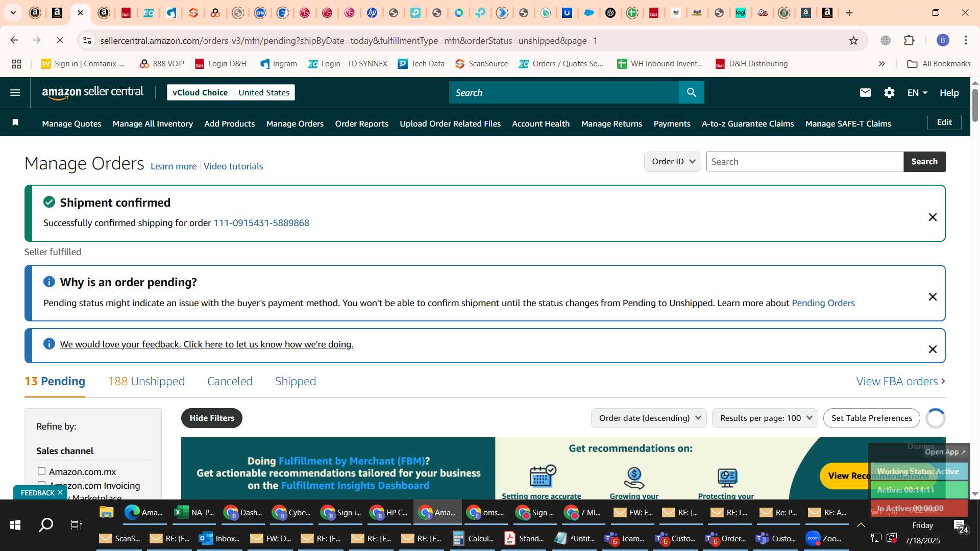This screenshot has height=551, width=980.
Task: Open the messages envelope icon
Action: [865, 92]
